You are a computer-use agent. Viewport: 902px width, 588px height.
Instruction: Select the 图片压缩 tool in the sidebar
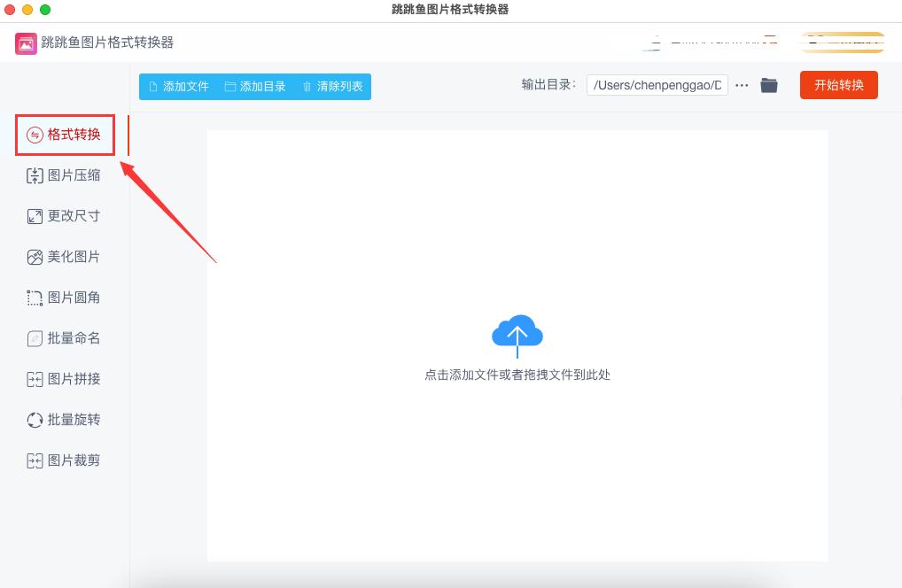tap(63, 174)
